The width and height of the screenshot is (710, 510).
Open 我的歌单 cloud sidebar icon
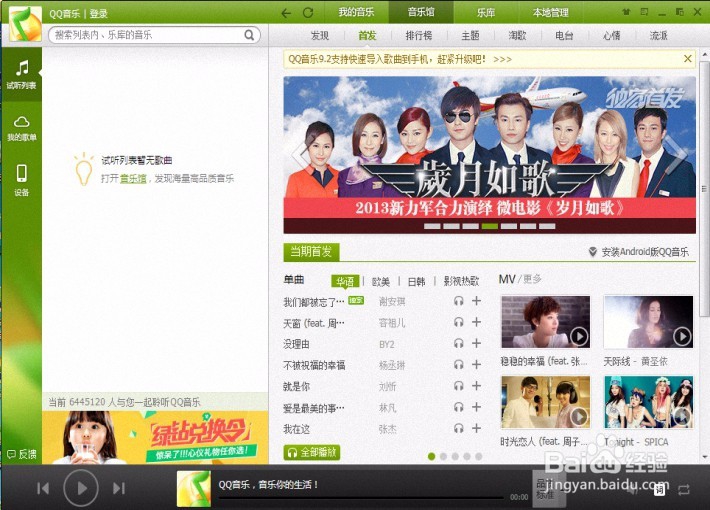[x=21, y=128]
